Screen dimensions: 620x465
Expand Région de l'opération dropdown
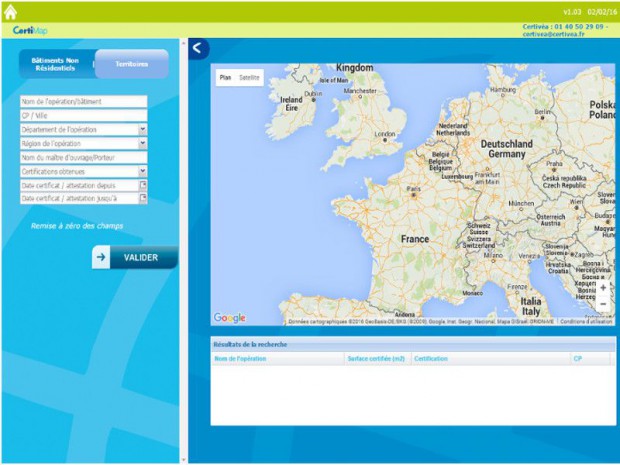[142, 143]
